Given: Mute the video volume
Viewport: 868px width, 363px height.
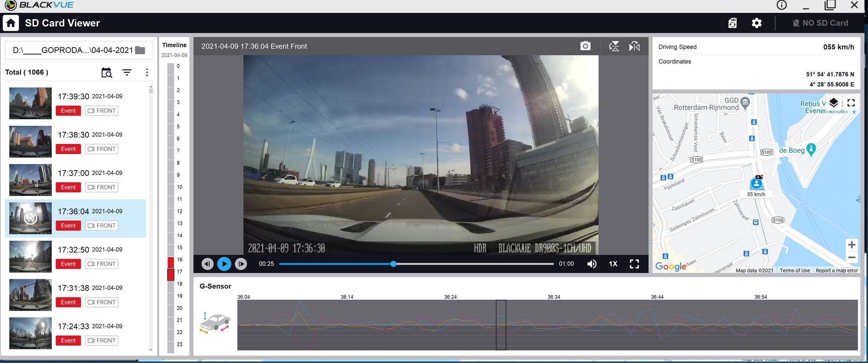Looking at the screenshot, I should (x=592, y=264).
